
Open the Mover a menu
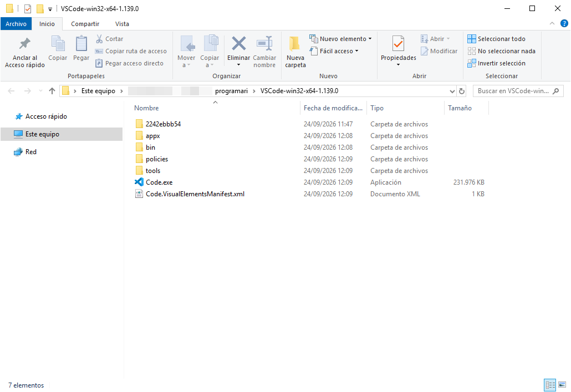click(186, 52)
